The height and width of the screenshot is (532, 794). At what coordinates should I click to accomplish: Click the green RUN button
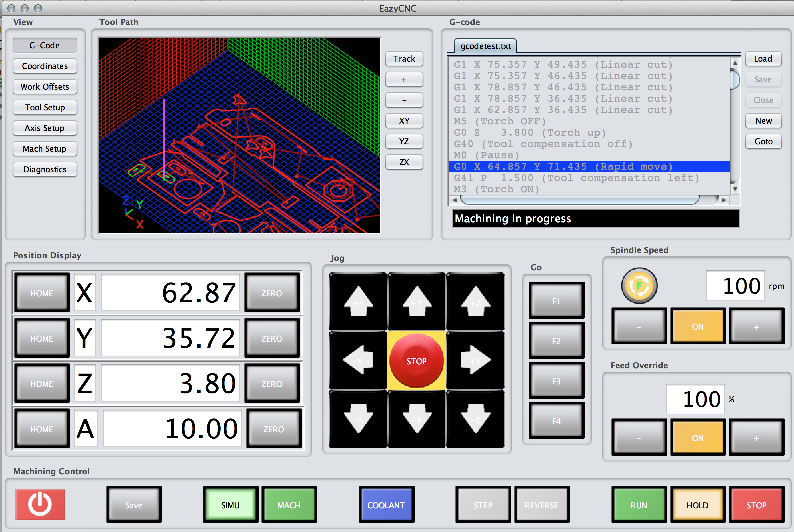click(639, 505)
